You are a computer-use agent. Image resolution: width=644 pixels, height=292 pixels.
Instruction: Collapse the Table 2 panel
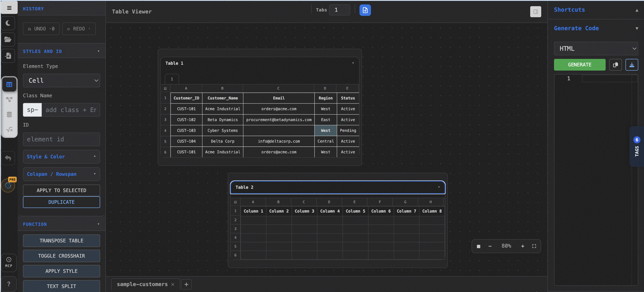(439, 187)
